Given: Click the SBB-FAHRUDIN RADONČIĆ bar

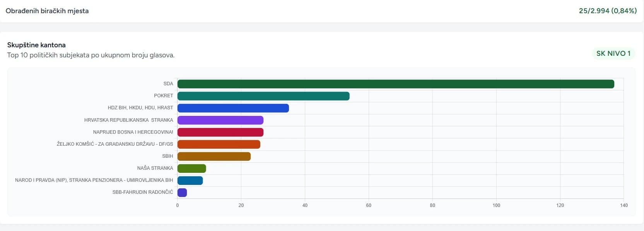Looking at the screenshot, I should point(182,192).
